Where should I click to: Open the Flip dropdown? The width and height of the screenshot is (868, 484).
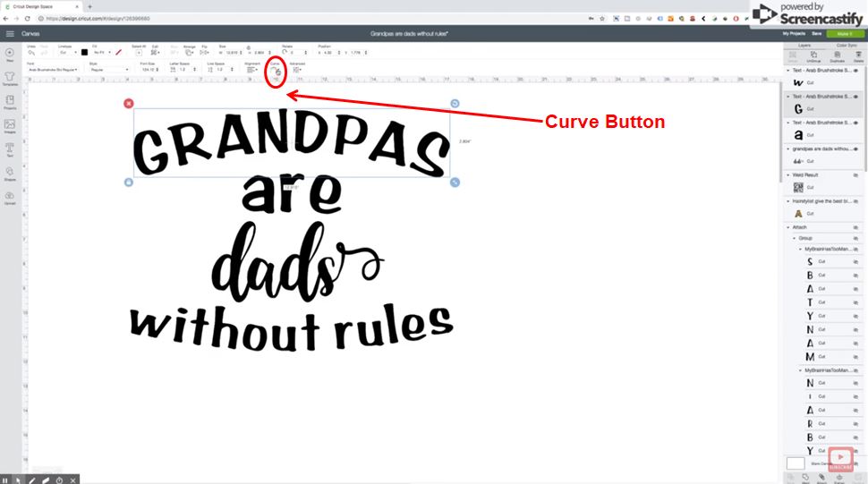tap(204, 53)
